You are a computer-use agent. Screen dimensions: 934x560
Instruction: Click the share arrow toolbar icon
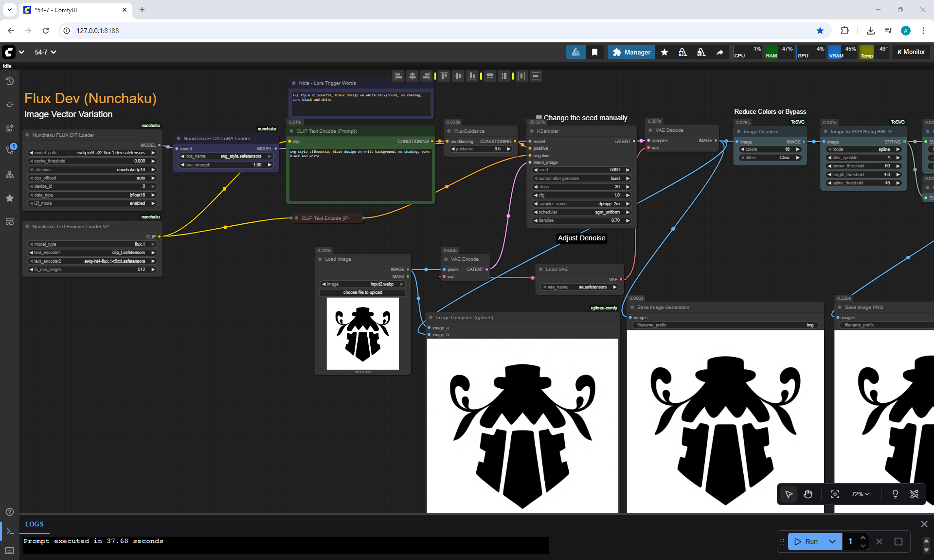click(x=719, y=52)
